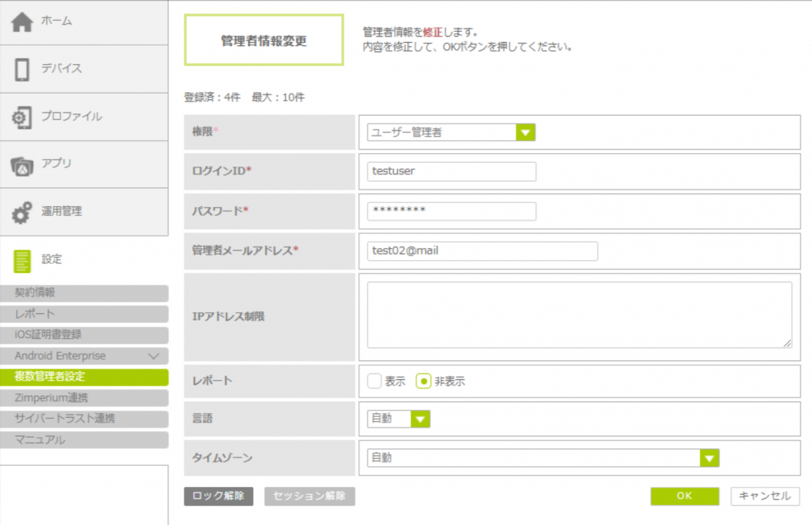Click into the ログインID text field
The width and height of the screenshot is (812, 525).
[452, 171]
